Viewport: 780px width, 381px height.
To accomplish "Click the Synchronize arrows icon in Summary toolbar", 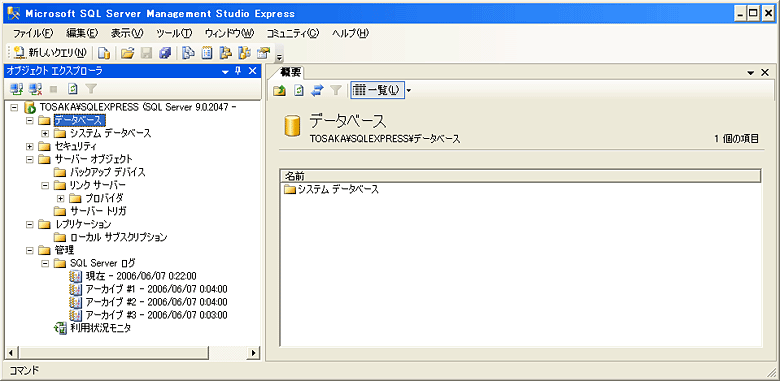I will 317,90.
